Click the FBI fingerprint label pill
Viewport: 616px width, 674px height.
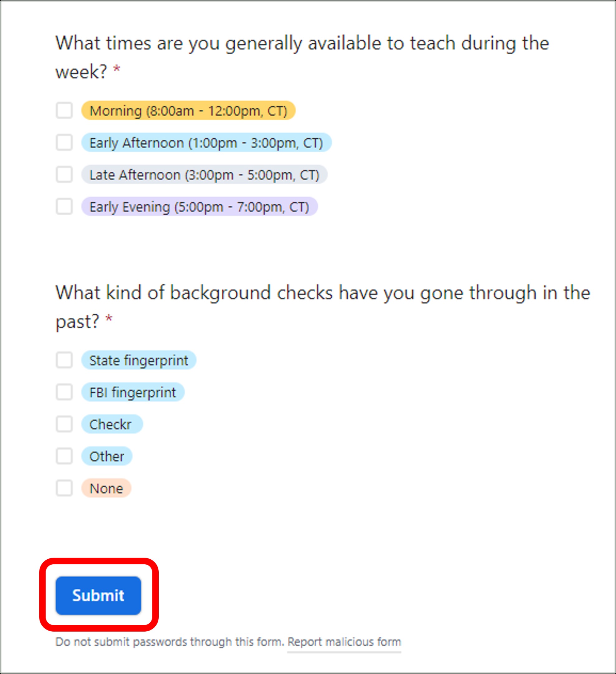[133, 392]
